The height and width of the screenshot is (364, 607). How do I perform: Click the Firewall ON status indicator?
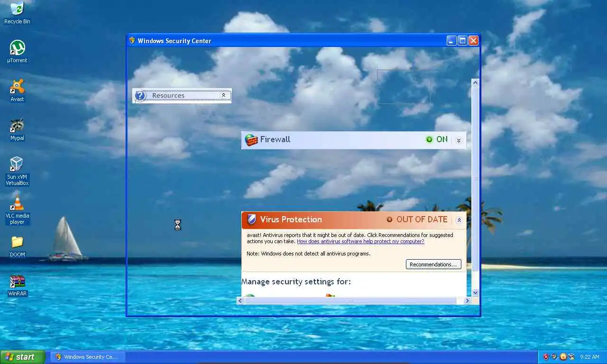coord(437,139)
